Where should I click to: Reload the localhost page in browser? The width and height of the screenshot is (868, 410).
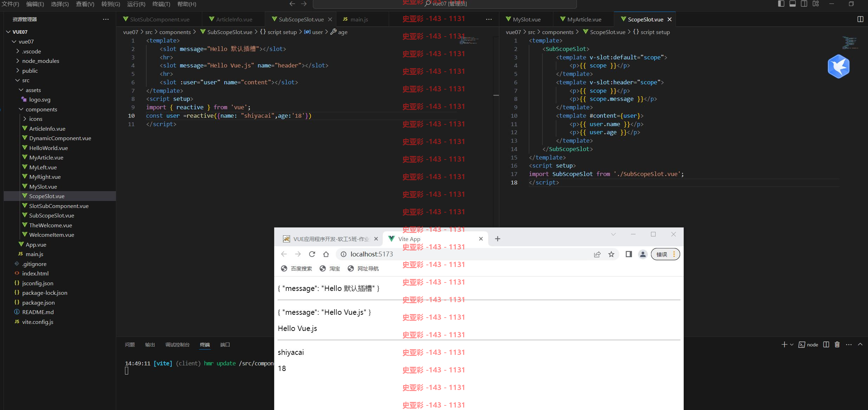(312, 254)
